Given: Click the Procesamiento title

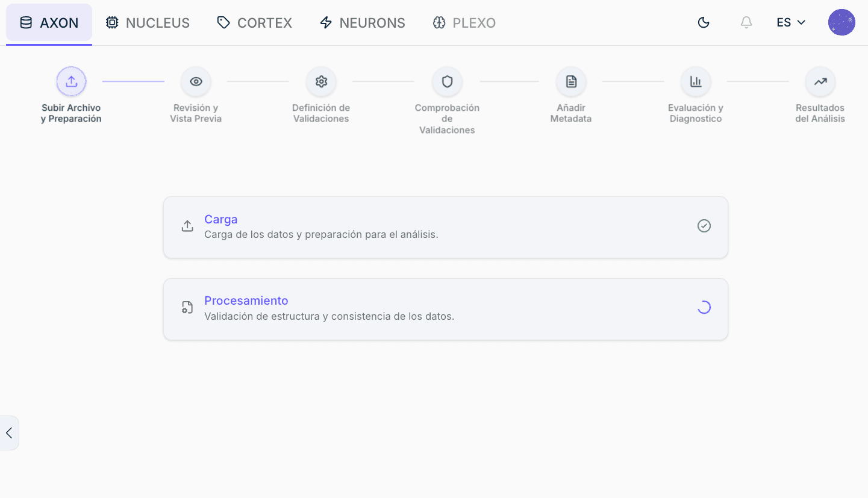Looking at the screenshot, I should (x=246, y=300).
